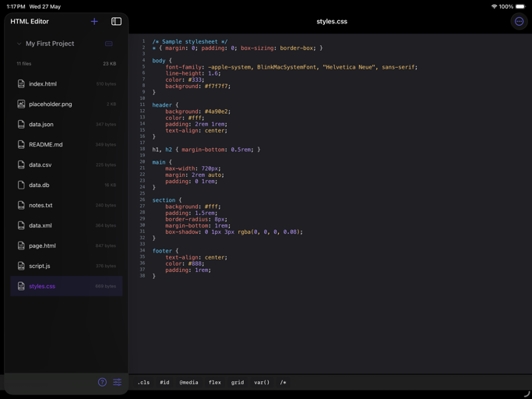The width and height of the screenshot is (532, 399).
Task: Click the placeholder.png image icon
Action: 21,104
